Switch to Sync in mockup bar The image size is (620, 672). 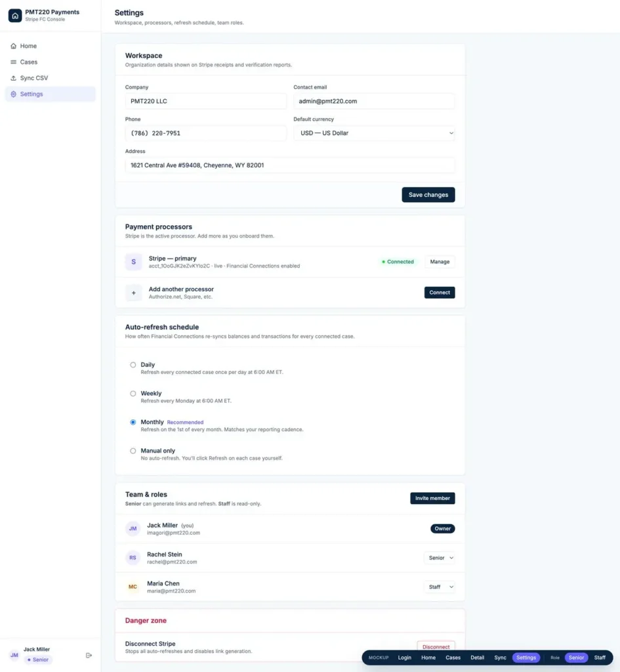click(500, 658)
